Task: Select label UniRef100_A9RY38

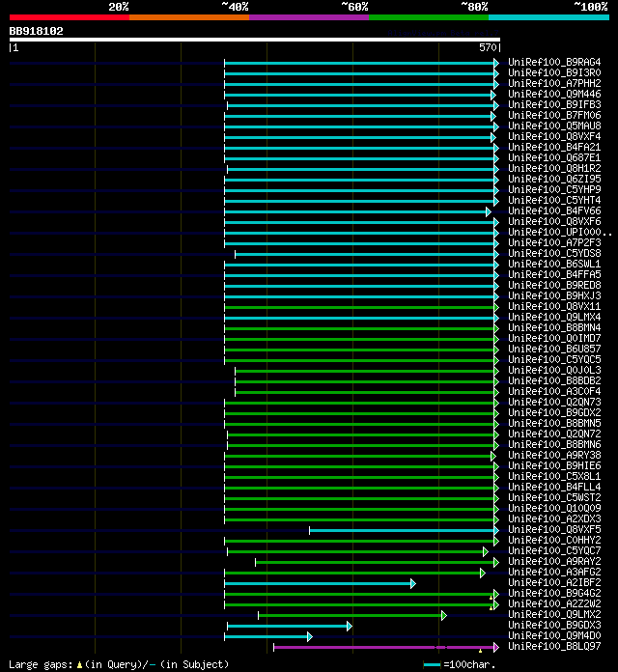Action: (554, 456)
